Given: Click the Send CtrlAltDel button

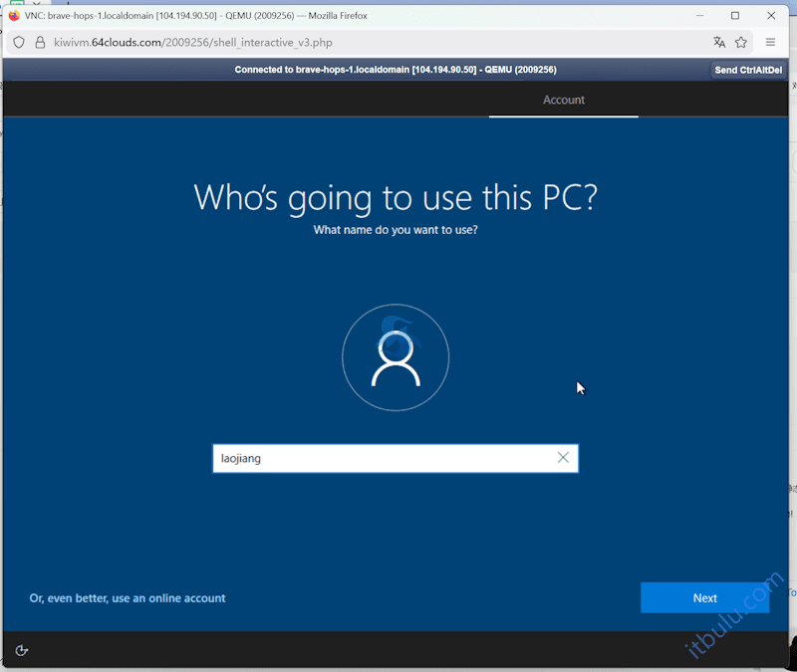Looking at the screenshot, I should tap(747, 70).
